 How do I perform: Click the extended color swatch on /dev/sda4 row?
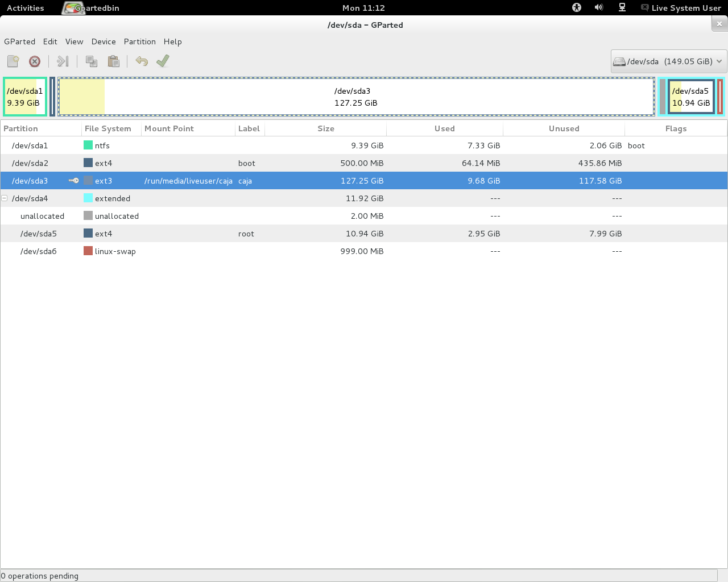88,198
